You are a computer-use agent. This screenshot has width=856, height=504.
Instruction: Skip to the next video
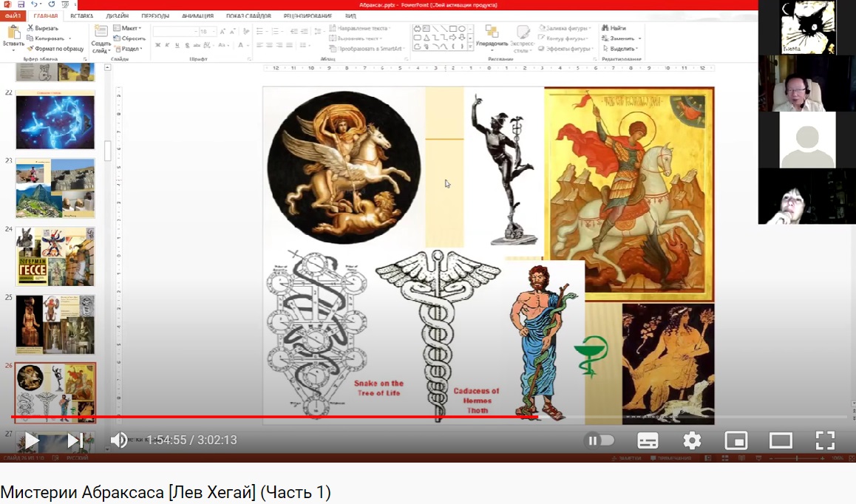click(75, 440)
